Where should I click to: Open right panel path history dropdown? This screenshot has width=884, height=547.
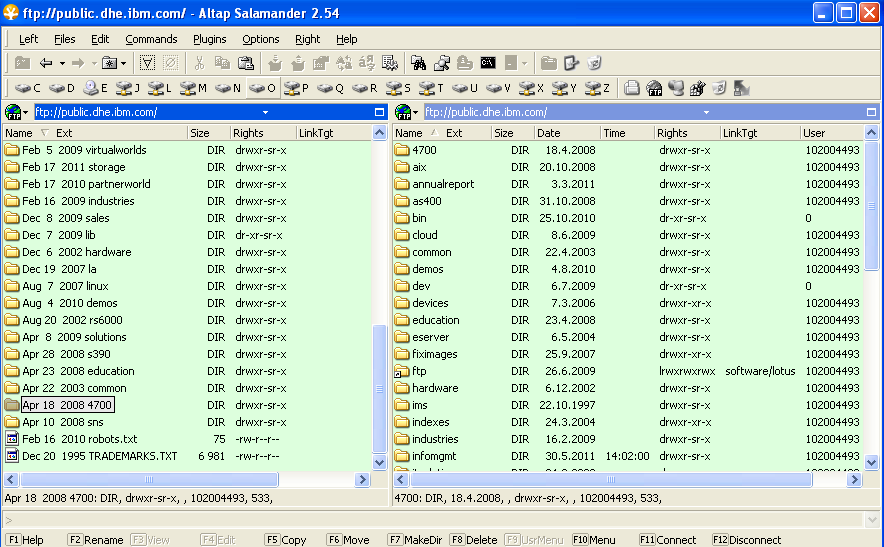click(706, 112)
